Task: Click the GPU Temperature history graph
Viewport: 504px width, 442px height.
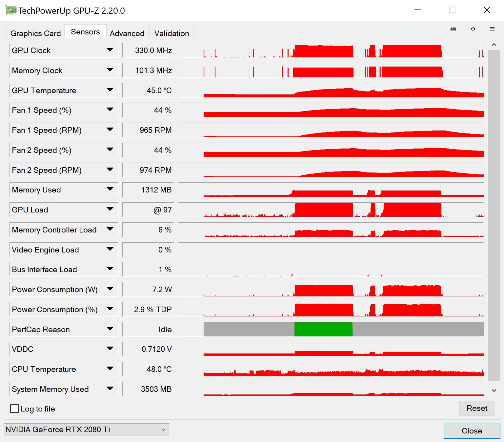Action: (331, 90)
